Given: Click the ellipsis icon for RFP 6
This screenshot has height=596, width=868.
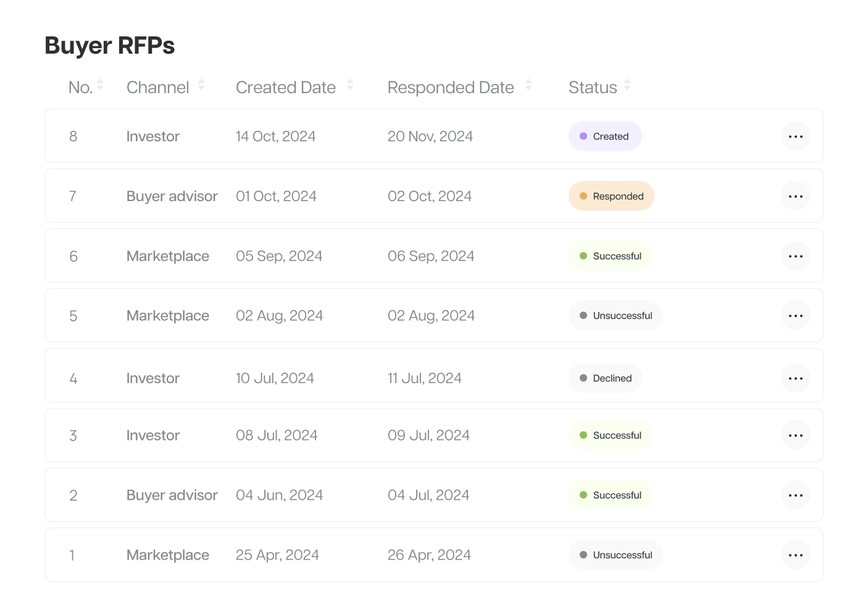Looking at the screenshot, I should 795,256.
